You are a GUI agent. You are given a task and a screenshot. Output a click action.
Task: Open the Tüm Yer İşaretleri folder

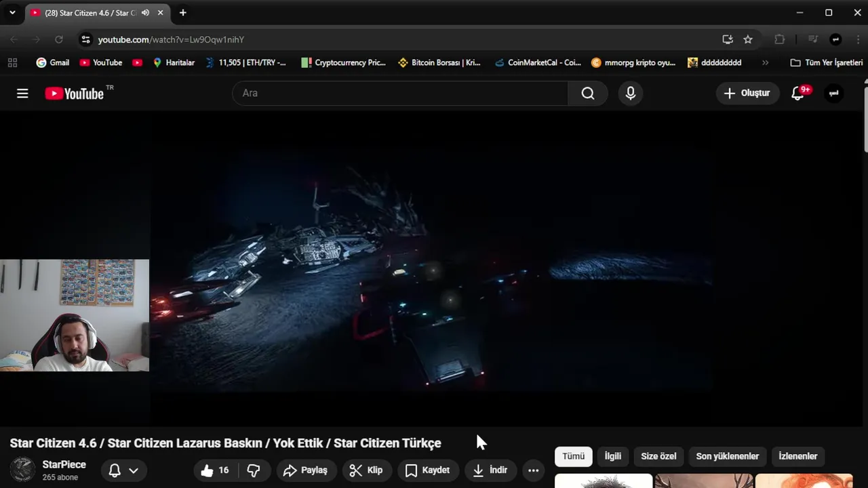pos(827,62)
